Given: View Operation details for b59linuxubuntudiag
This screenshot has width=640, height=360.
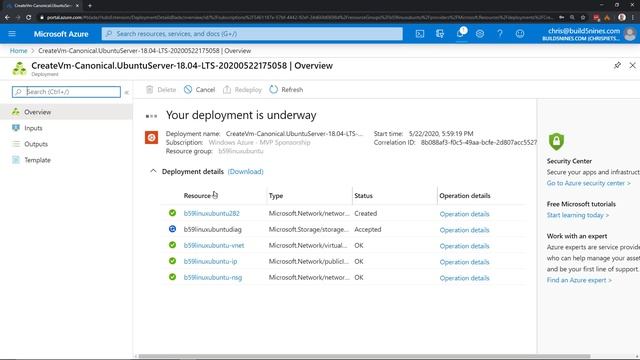Looking at the screenshot, I should pyautogui.click(x=464, y=230).
